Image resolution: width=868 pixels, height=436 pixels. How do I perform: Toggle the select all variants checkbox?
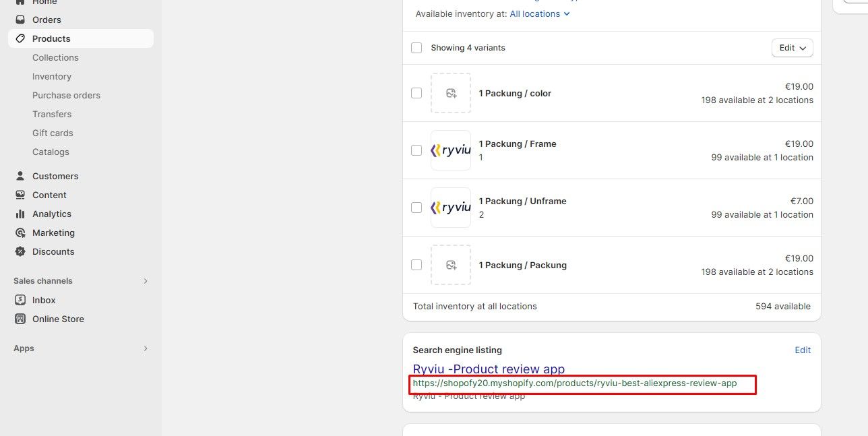[x=416, y=48]
